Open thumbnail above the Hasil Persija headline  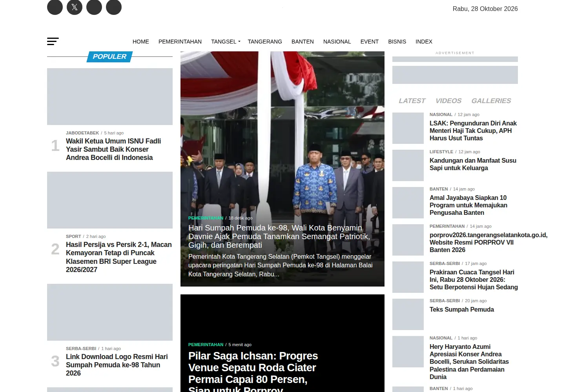point(110,200)
